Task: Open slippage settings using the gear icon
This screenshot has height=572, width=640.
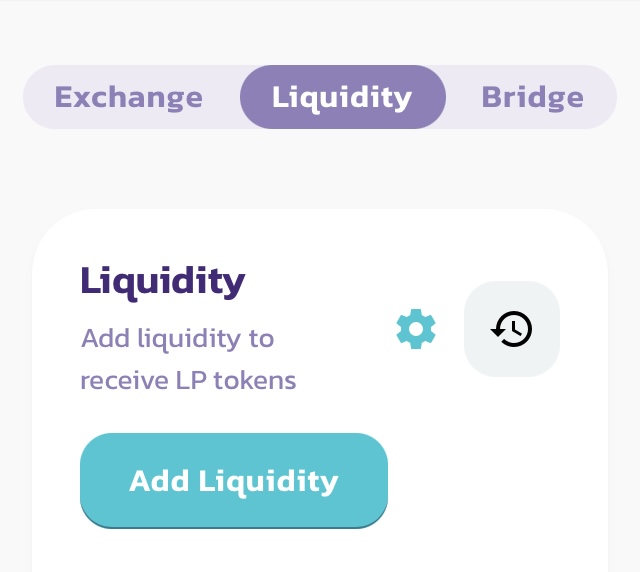Action: click(x=416, y=329)
